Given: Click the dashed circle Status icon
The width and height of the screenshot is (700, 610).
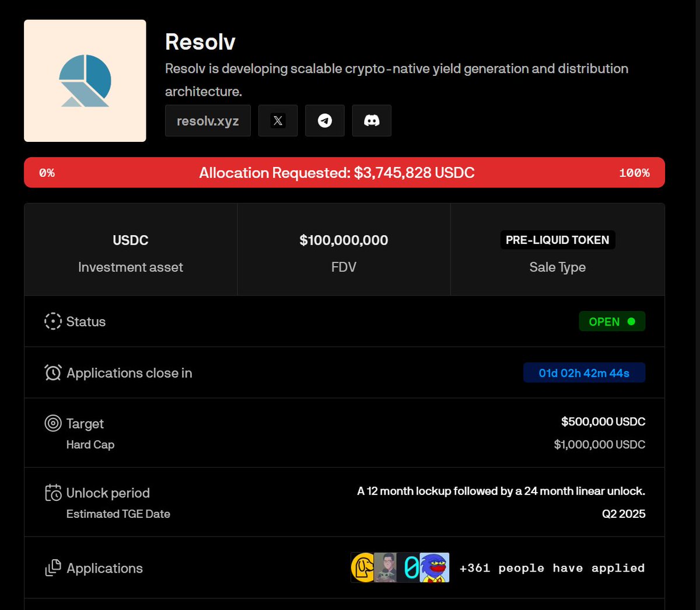Looking at the screenshot, I should [53, 322].
